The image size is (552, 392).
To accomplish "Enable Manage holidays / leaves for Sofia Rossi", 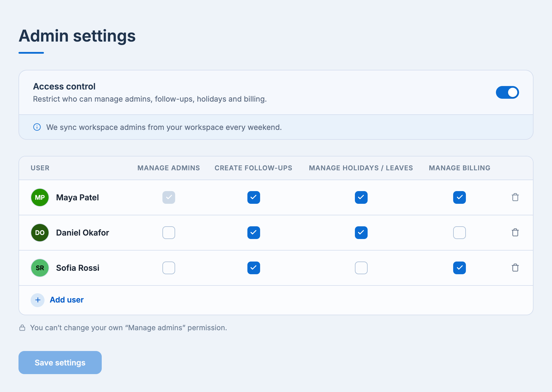I will click(361, 268).
